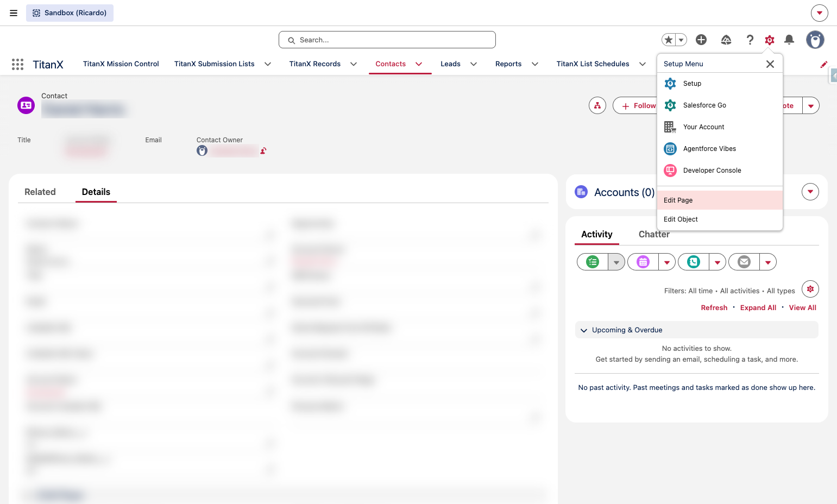Click the Setup gear icon in header
This screenshot has width=837, height=504.
point(770,40)
